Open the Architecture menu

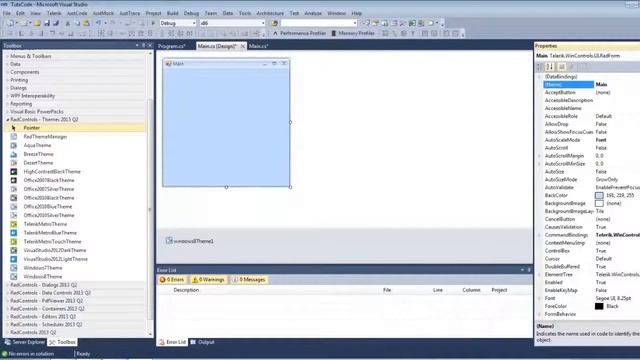coord(270,13)
